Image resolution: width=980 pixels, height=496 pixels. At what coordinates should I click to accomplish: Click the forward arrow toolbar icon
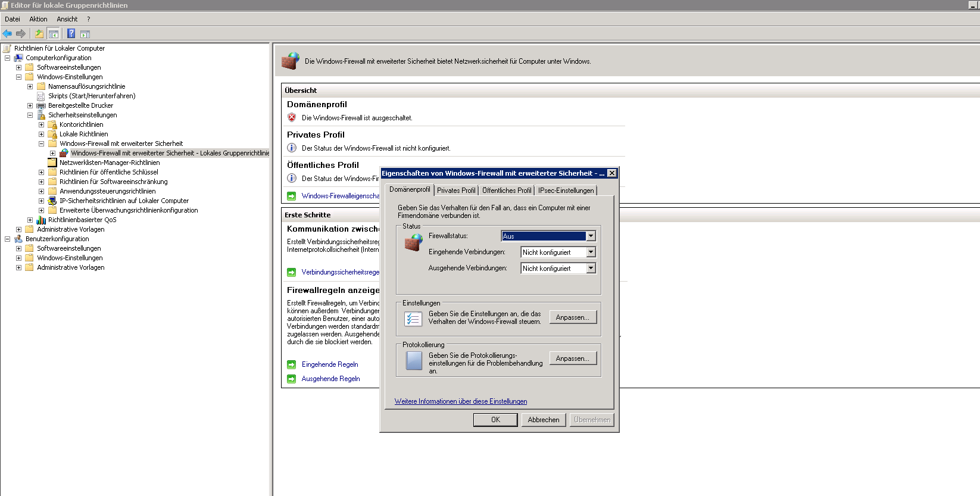[x=21, y=34]
